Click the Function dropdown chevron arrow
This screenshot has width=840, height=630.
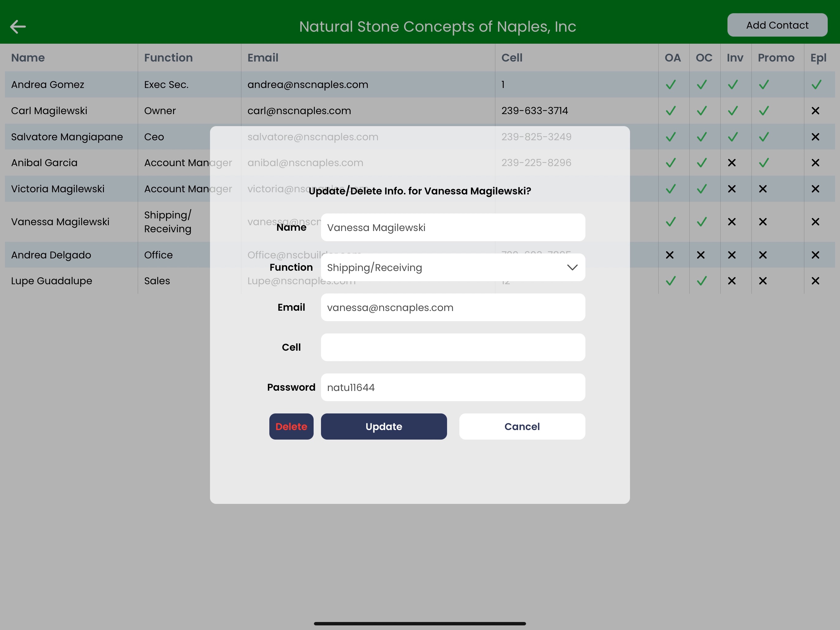click(x=572, y=268)
